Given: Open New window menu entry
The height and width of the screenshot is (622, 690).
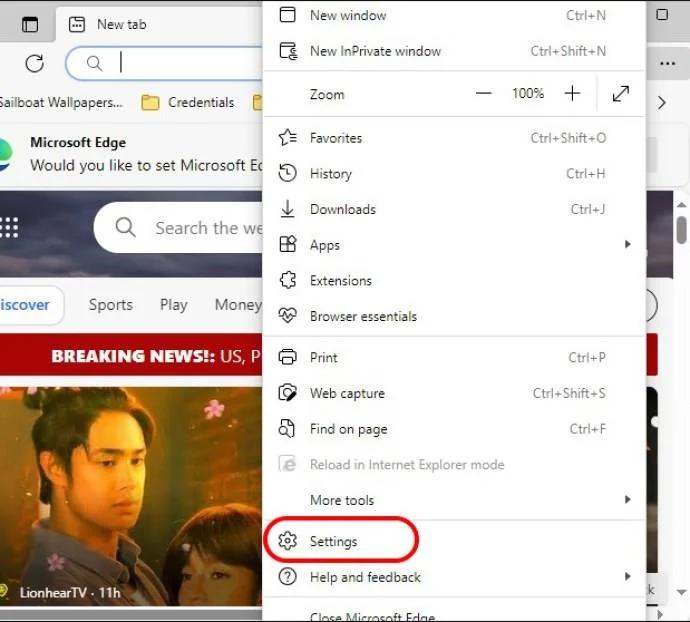Looking at the screenshot, I should [x=454, y=15].
